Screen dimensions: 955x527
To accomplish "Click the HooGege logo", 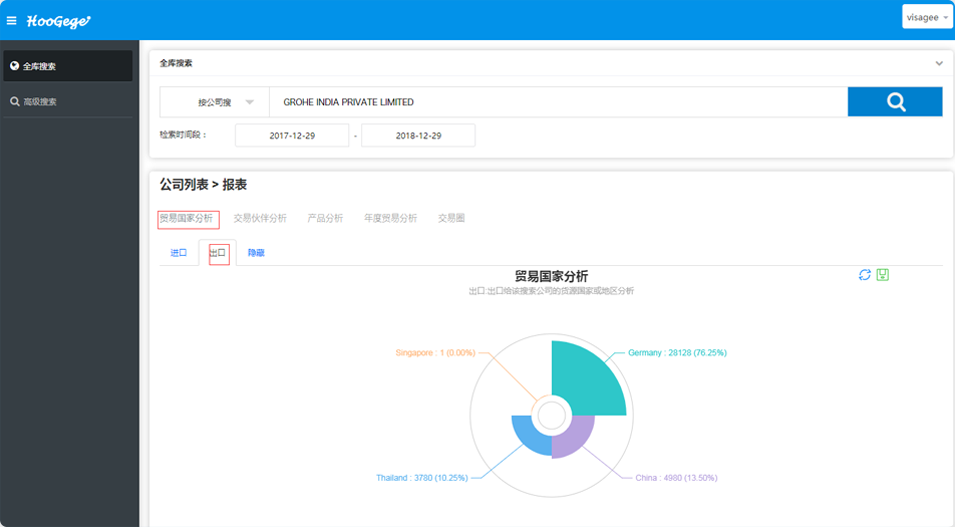I will click(x=58, y=21).
